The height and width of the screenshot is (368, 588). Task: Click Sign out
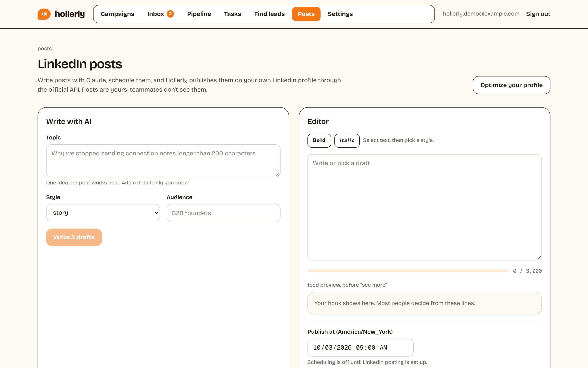(x=538, y=14)
